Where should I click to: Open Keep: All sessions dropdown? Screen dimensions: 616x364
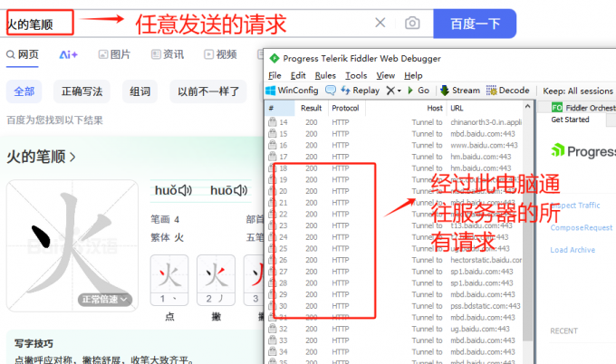point(578,91)
